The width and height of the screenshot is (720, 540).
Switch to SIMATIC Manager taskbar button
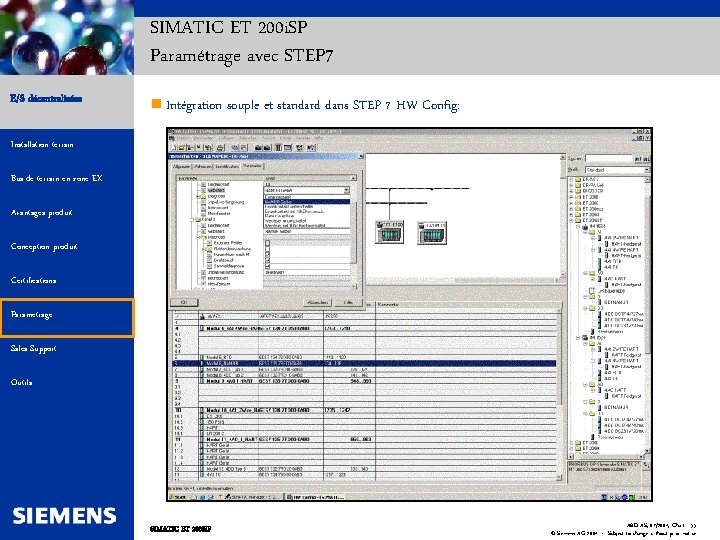(252, 497)
